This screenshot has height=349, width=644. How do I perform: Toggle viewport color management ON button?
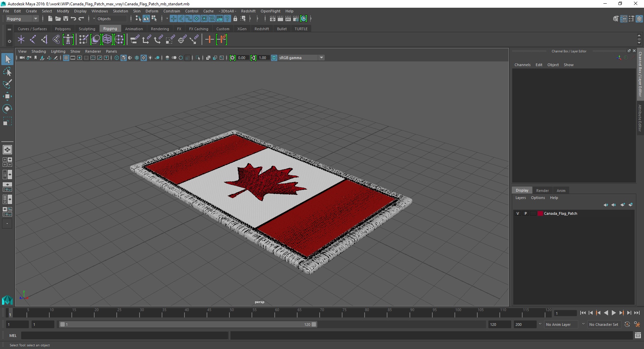[274, 58]
